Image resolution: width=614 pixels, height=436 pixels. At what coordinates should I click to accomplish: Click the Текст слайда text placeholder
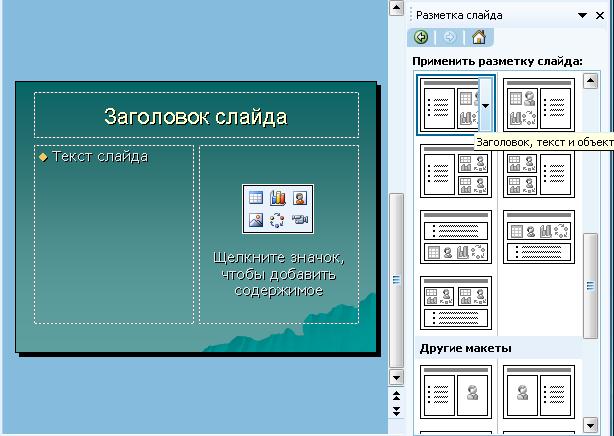114,234
